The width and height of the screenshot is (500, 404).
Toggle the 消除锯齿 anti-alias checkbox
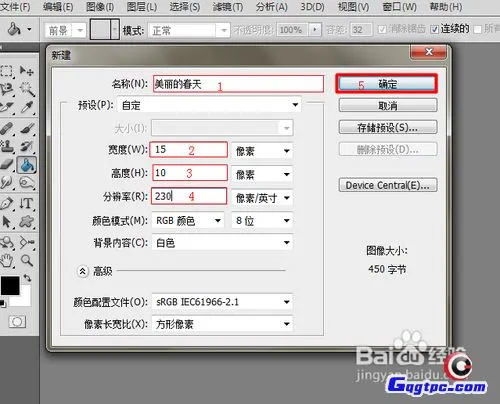pos(382,29)
